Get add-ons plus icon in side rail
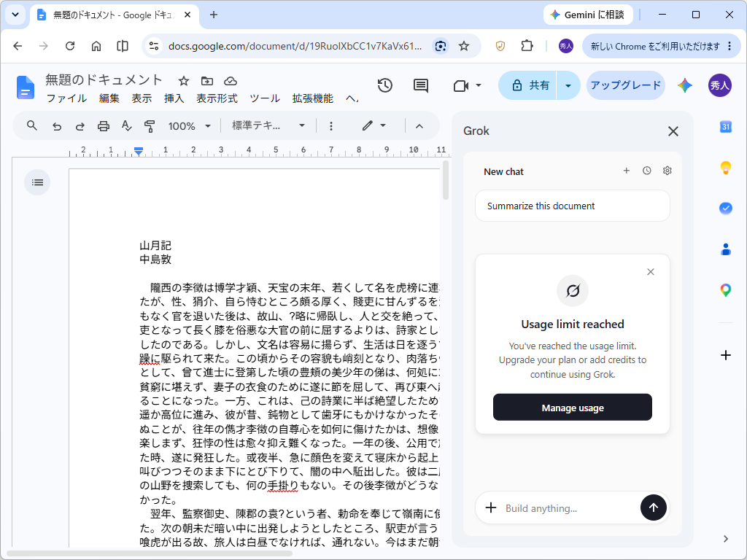 [x=725, y=355]
